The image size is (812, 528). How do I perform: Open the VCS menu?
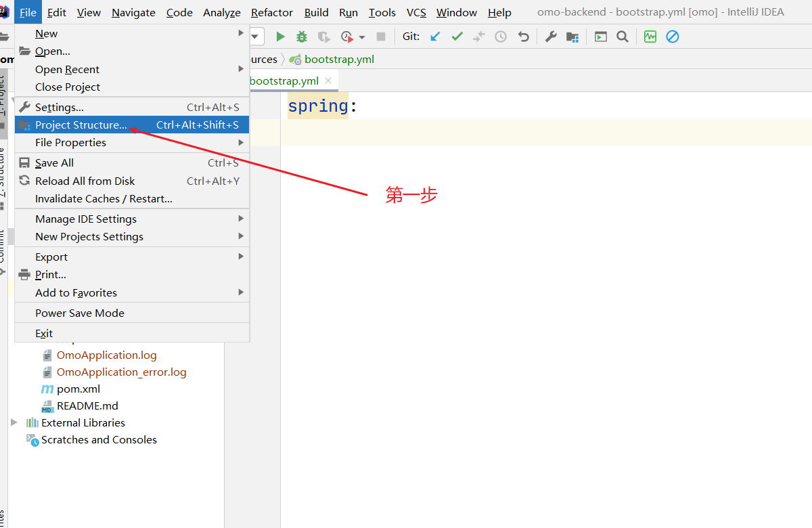417,12
